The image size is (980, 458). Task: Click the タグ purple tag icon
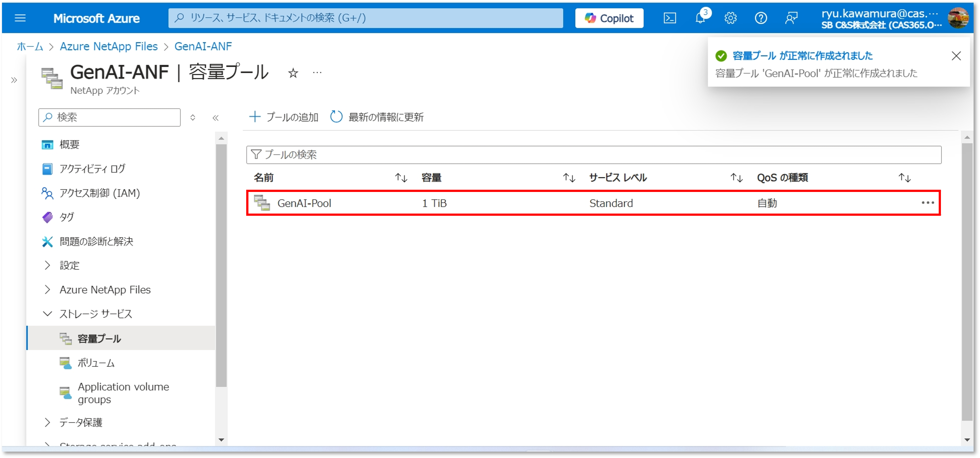pos(47,217)
